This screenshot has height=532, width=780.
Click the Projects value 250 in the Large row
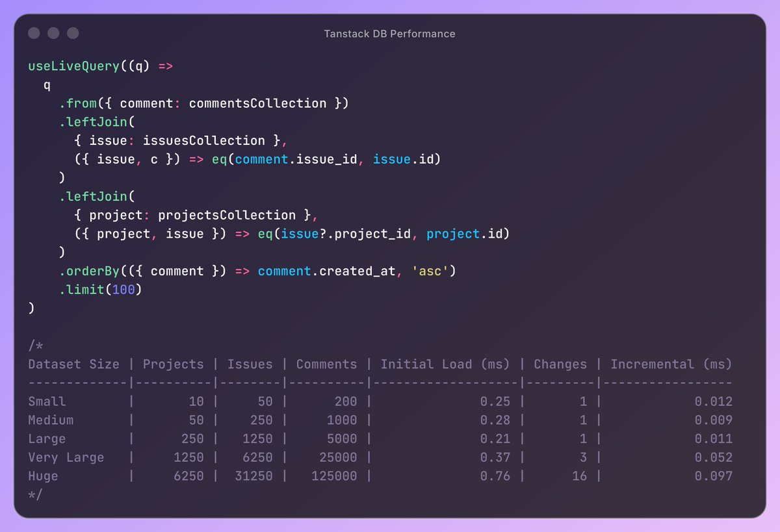coord(192,439)
